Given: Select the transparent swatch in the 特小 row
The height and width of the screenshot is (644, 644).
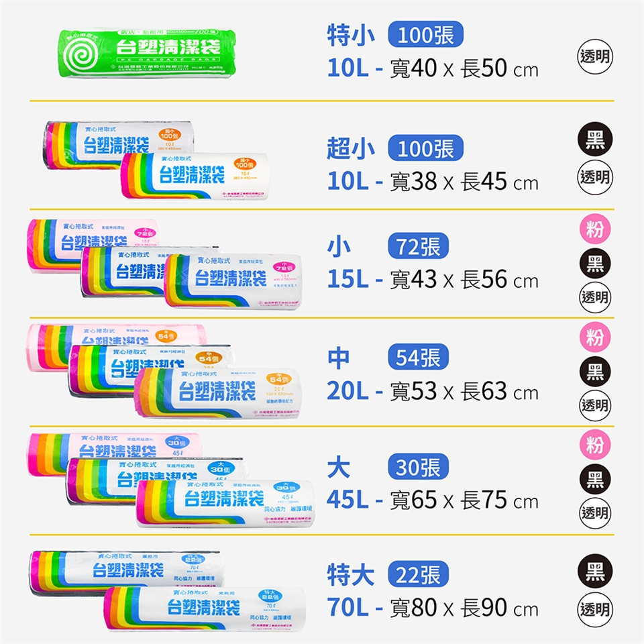Looking at the screenshot, I should click(594, 56).
